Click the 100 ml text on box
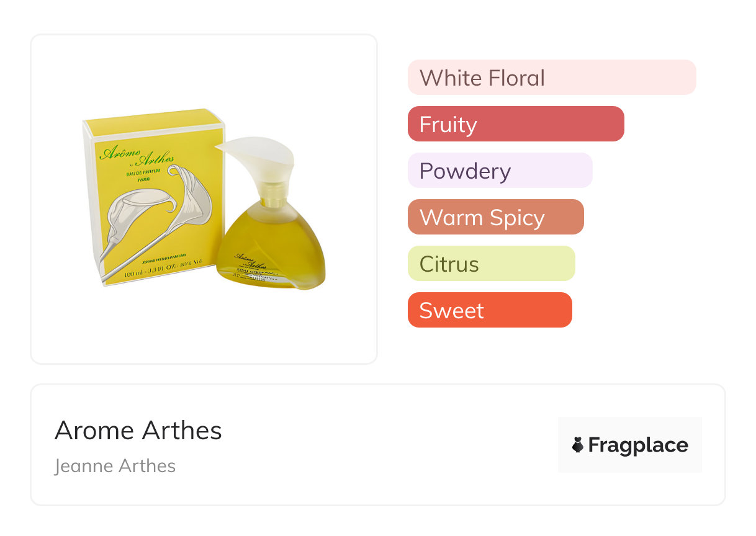Image resolution: width=756 pixels, height=536 pixels. [x=134, y=274]
